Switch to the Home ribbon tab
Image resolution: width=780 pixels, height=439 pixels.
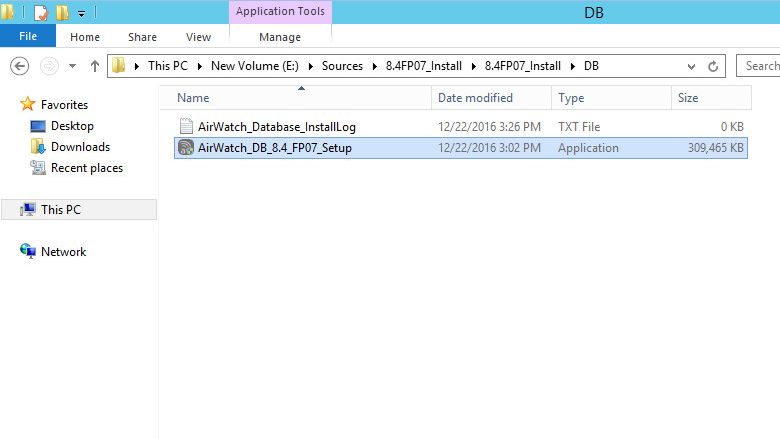coord(85,37)
